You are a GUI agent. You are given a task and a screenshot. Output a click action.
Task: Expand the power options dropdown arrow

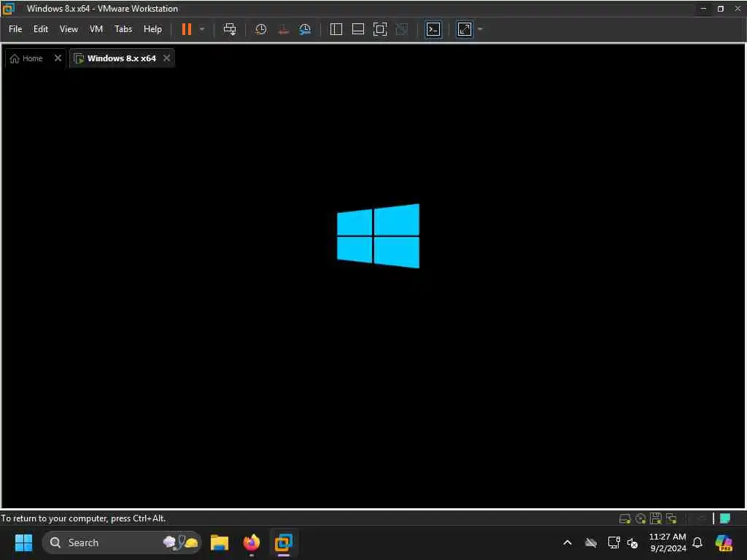(x=202, y=29)
